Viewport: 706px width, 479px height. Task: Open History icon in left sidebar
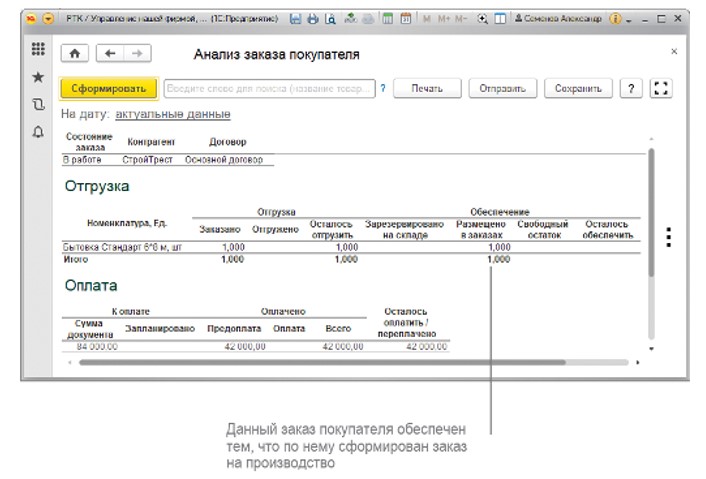click(x=38, y=104)
